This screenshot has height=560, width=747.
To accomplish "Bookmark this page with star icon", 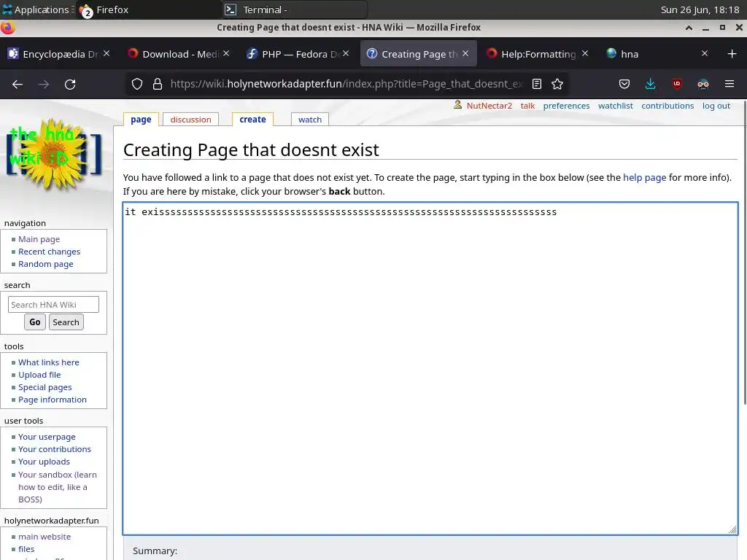I will pos(557,85).
